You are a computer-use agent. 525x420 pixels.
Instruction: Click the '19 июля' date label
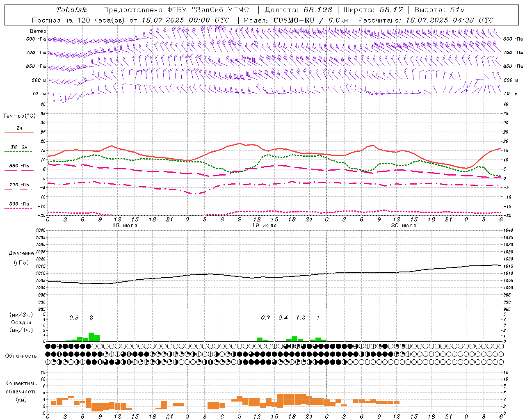click(x=264, y=226)
